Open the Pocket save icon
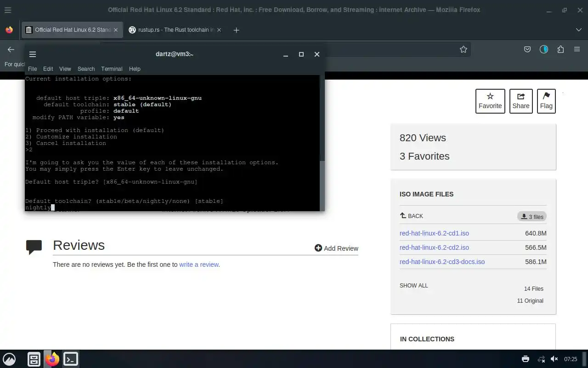The height and width of the screenshot is (368, 588). (527, 49)
